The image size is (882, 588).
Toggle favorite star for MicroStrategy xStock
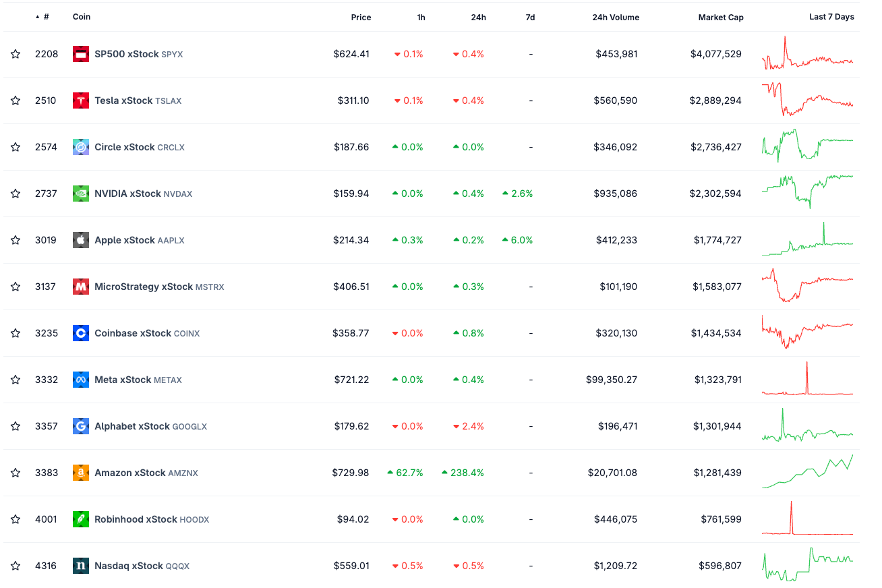16,287
